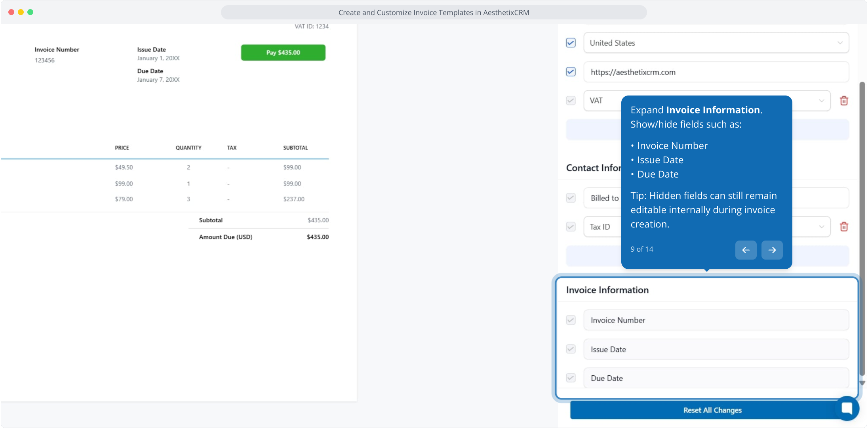Click the scrollbar down arrow
The image size is (868, 428).
(x=862, y=383)
